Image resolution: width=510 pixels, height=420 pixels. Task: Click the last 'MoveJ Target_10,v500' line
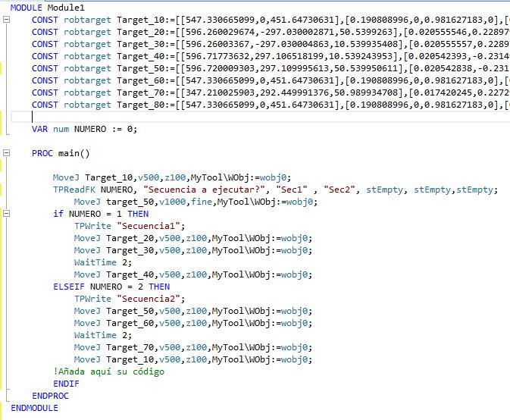[x=193, y=360]
